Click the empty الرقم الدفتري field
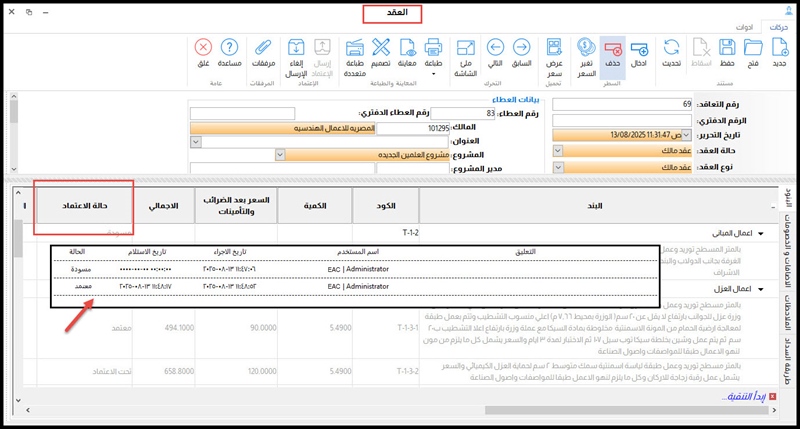The height and width of the screenshot is (429, 800). pos(622,120)
